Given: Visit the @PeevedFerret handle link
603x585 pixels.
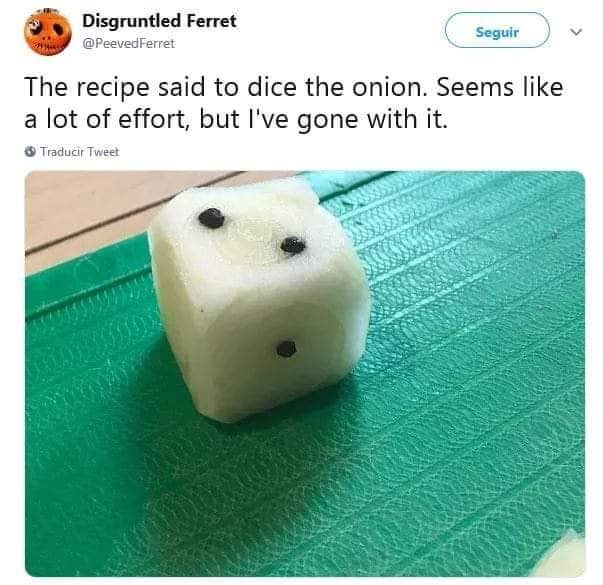Looking at the screenshot, I should click(x=128, y=43).
